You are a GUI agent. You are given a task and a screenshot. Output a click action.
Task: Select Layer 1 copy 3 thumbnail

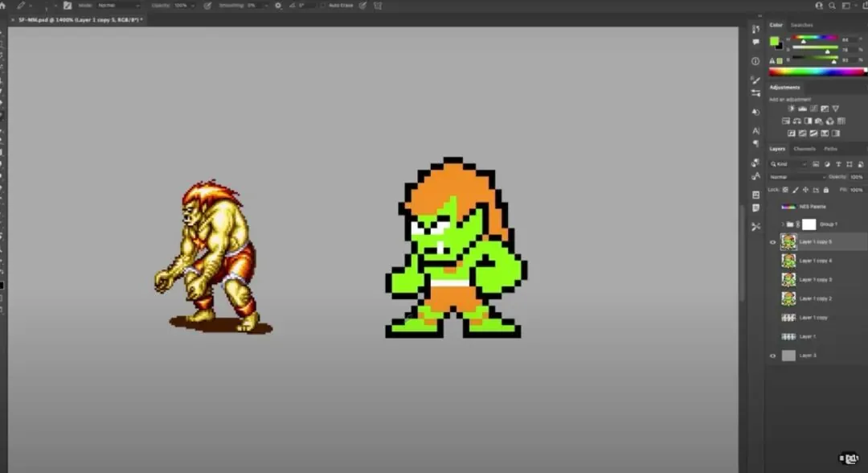tap(788, 280)
